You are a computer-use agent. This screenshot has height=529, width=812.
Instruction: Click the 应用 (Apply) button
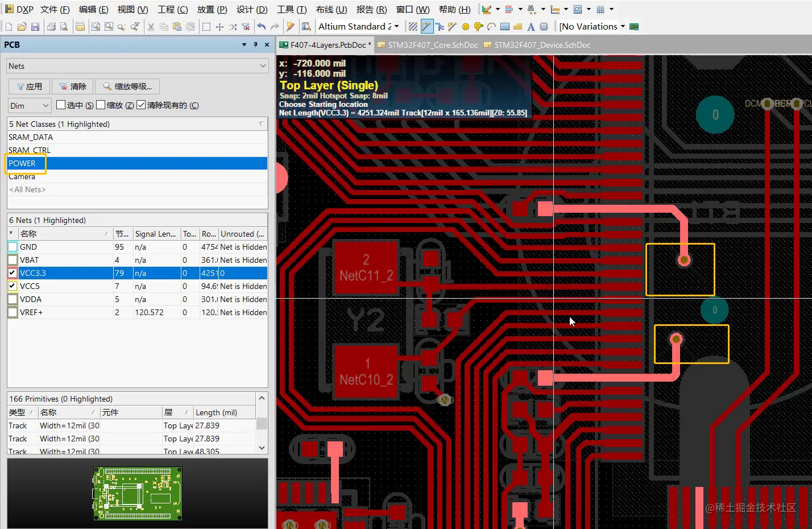(x=30, y=86)
